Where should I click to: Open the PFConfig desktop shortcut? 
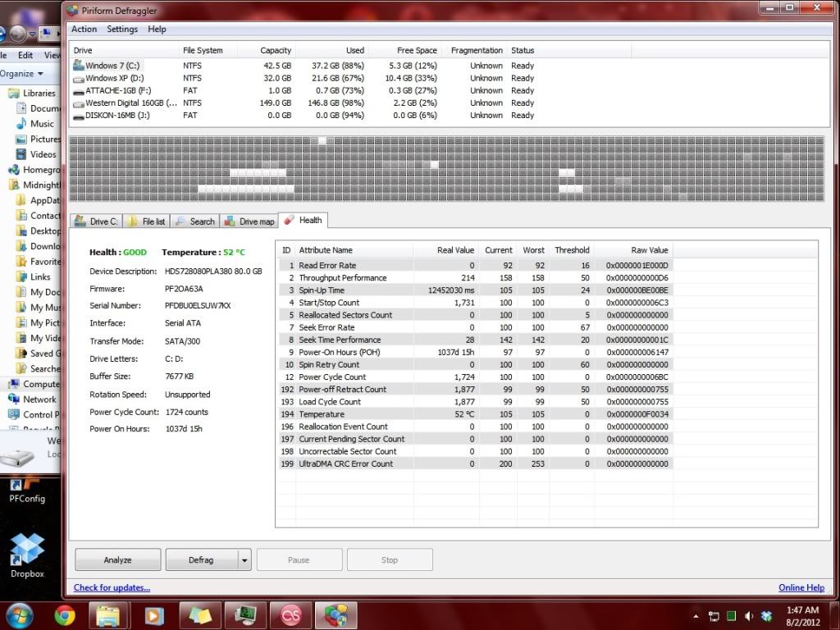pos(27,491)
